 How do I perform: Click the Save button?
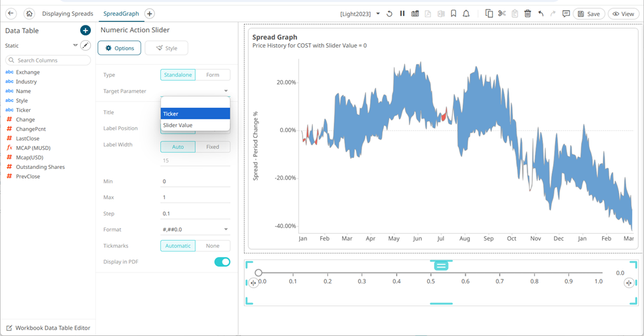(x=588, y=13)
